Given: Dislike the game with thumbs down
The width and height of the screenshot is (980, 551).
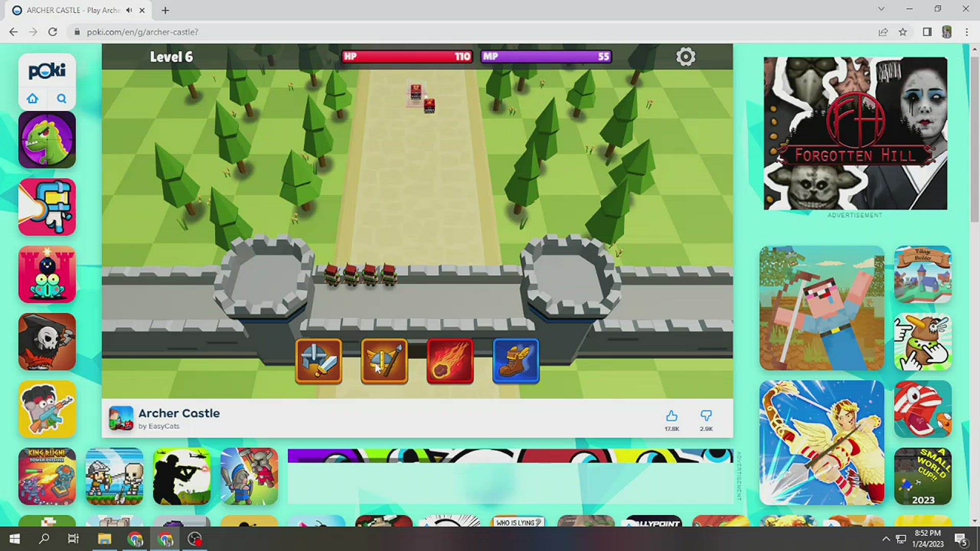Looking at the screenshot, I should tap(706, 416).
